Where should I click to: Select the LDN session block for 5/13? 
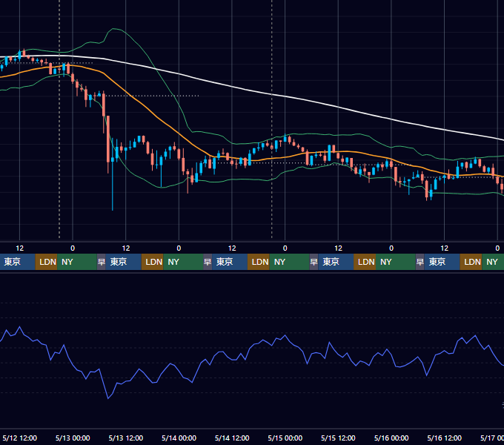coord(153,262)
